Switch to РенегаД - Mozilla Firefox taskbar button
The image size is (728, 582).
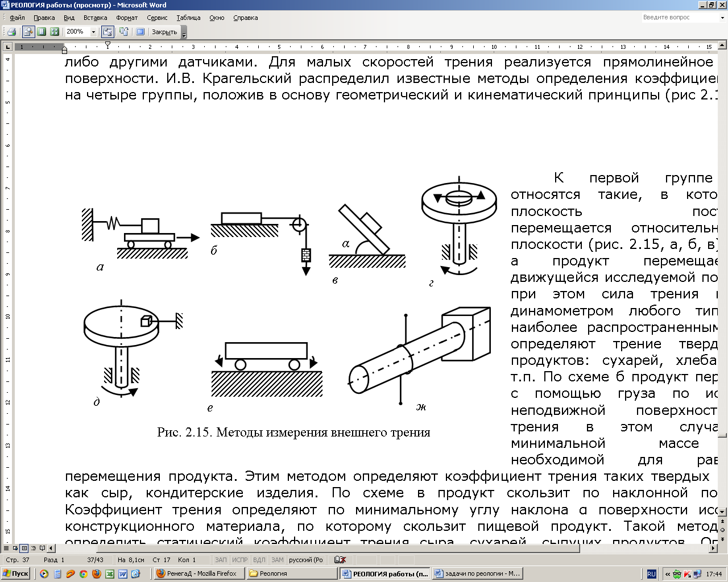[x=199, y=573]
